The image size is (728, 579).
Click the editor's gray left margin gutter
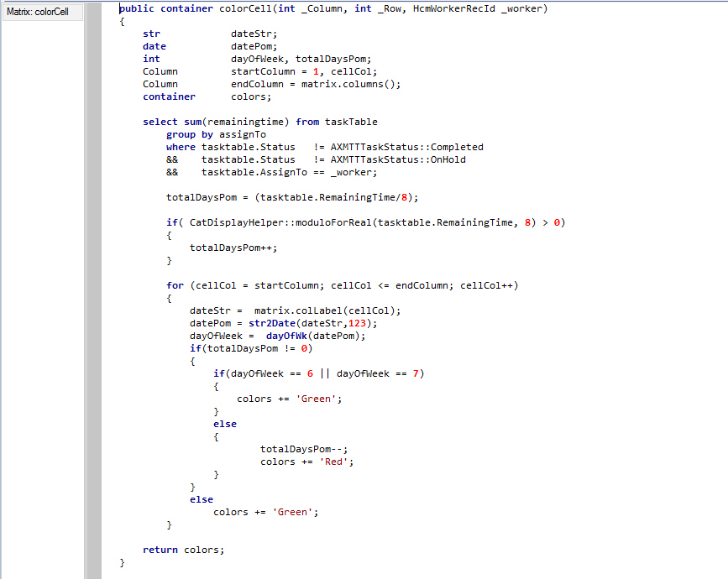94,290
